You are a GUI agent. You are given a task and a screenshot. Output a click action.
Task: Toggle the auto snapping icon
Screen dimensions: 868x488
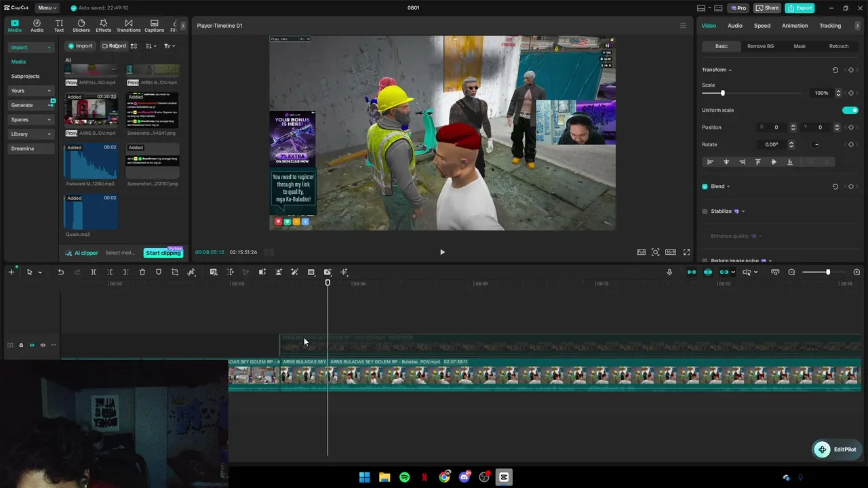coord(707,272)
